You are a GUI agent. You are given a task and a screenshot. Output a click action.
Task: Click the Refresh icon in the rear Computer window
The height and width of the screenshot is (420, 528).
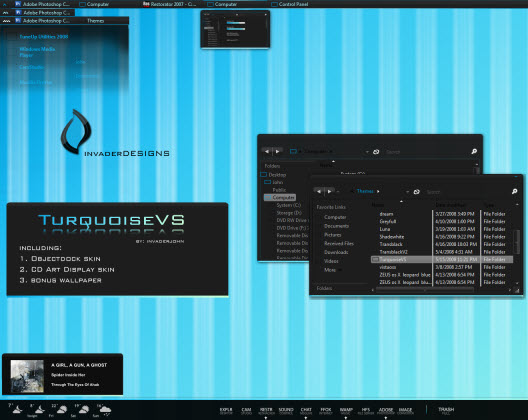(x=376, y=152)
